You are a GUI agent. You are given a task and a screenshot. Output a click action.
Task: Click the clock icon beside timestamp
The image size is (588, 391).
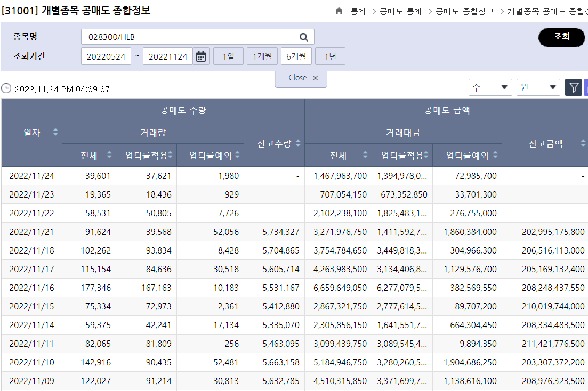click(6, 88)
